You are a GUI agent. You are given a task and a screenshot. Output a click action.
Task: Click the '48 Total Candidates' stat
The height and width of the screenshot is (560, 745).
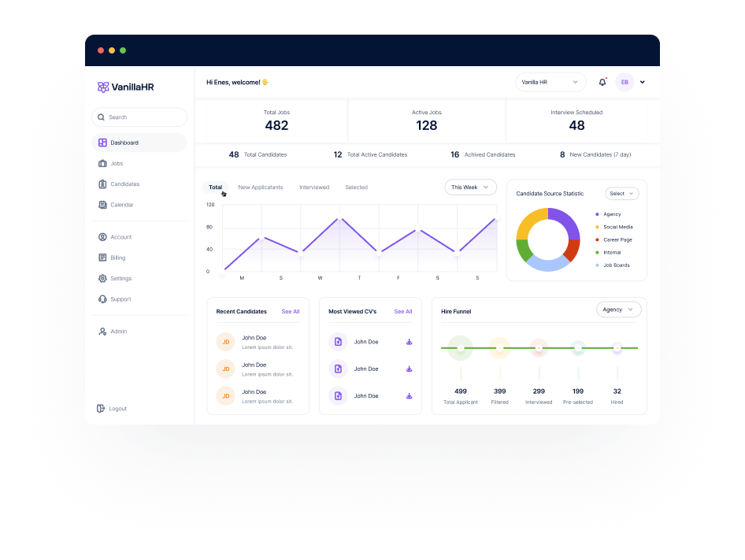click(x=258, y=154)
